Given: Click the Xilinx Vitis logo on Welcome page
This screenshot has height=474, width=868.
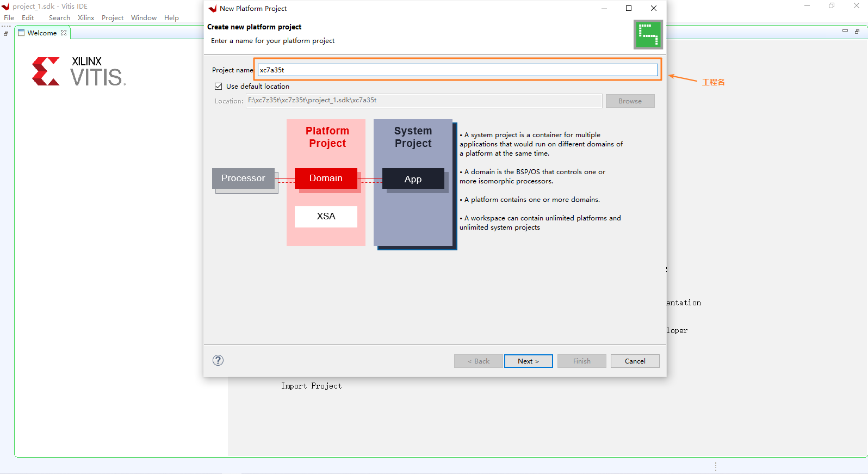Looking at the screenshot, I should (x=79, y=71).
